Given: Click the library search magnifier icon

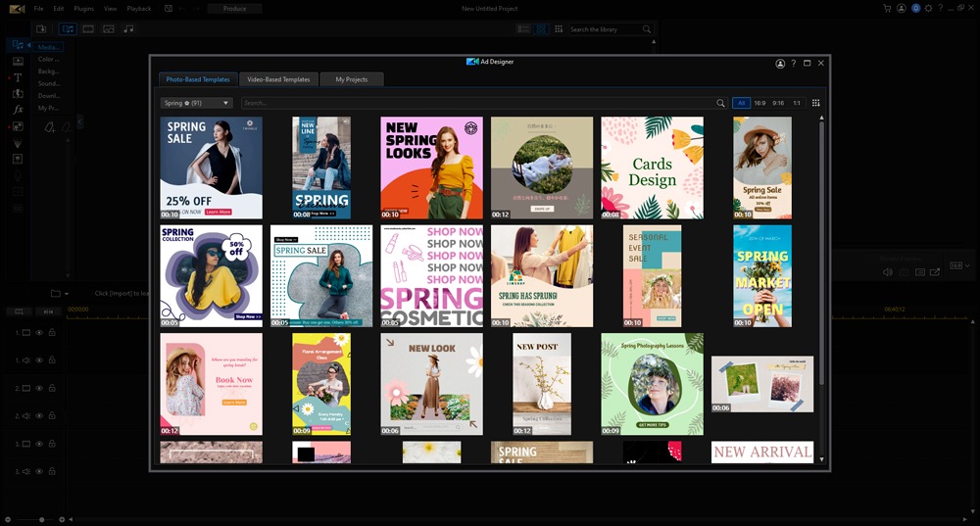Looking at the screenshot, I should coord(647,28).
